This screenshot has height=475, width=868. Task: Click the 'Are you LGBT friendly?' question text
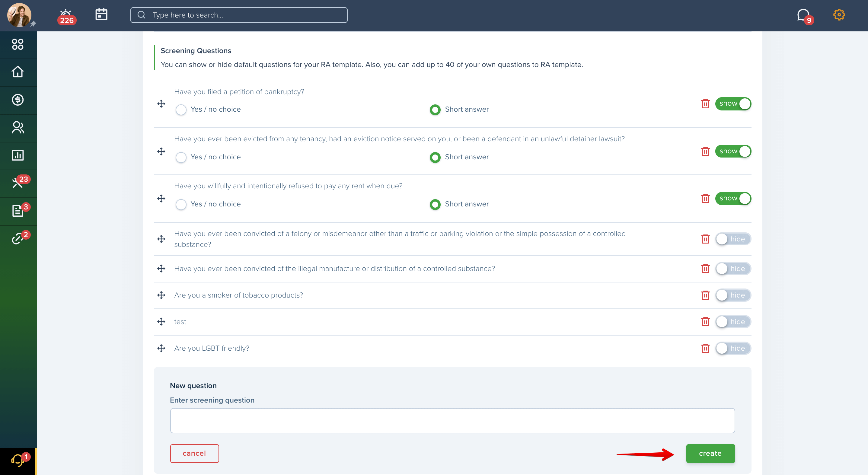coord(212,348)
